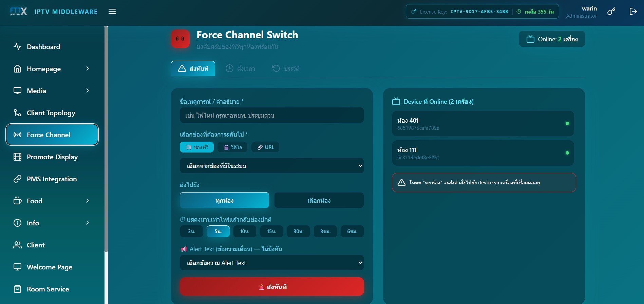This screenshot has height=304, width=644.
Task: Click the Force Channel broadcast icon
Action: point(17,135)
